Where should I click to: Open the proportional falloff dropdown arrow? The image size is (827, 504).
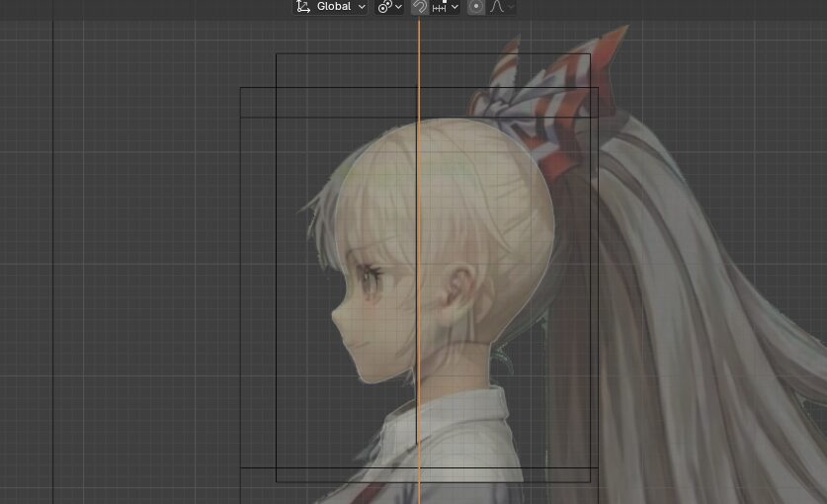click(511, 7)
